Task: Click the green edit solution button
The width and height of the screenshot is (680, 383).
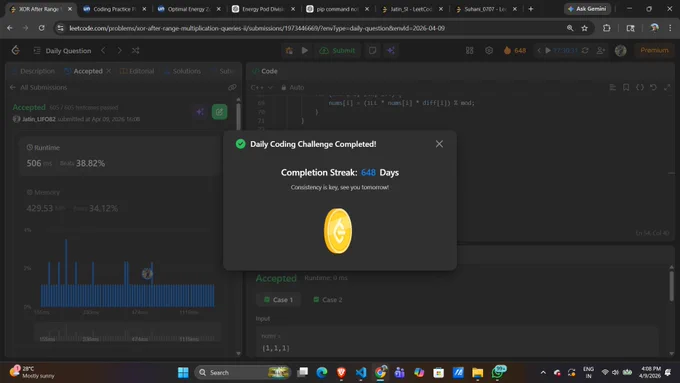Action: tap(219, 112)
